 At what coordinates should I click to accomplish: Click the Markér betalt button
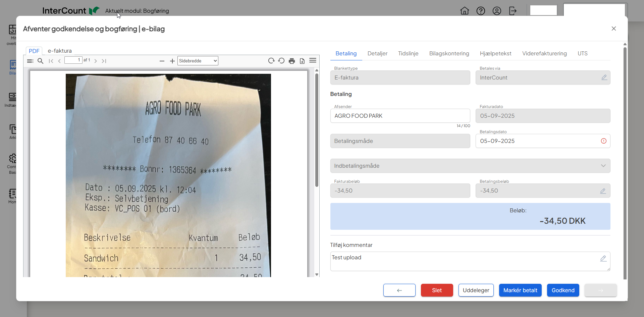click(x=520, y=290)
